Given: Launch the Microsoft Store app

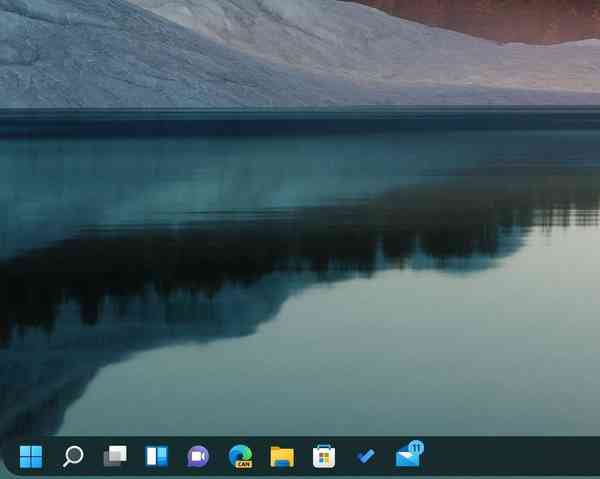Looking at the screenshot, I should (x=323, y=457).
